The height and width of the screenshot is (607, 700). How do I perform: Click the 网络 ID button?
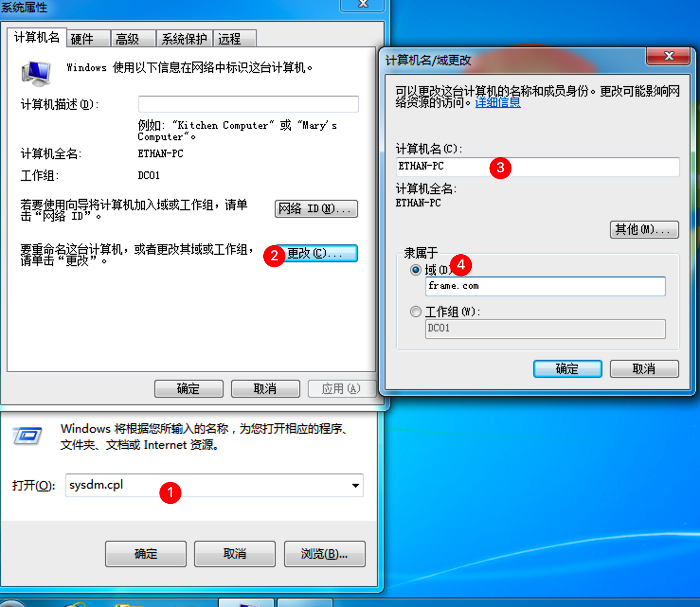pos(316,209)
